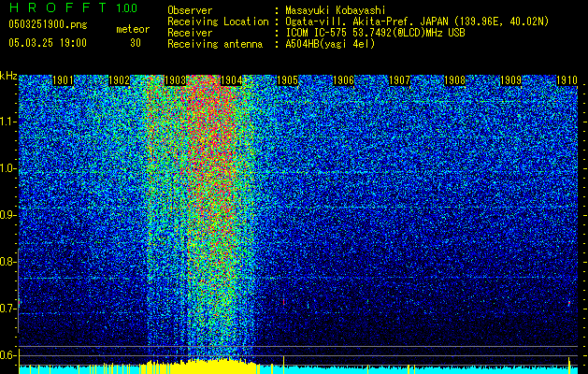The width and height of the screenshot is (588, 374).
Task: Click the 0.6 frequency axis label
Action: (7, 355)
